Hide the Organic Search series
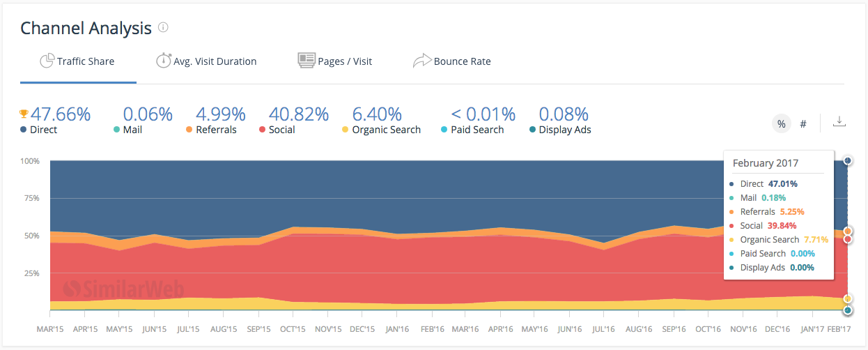Screen dimensions: 868x350 point(386,130)
